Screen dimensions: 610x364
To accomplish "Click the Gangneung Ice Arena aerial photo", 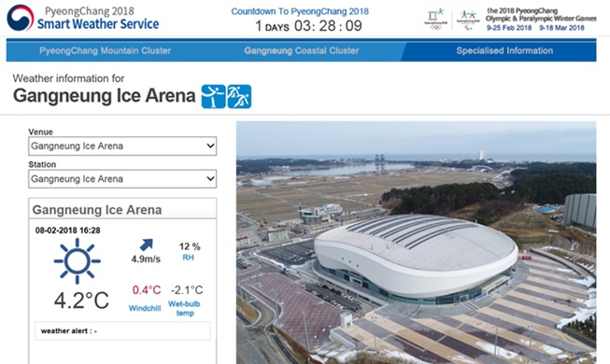I will 417,243.
